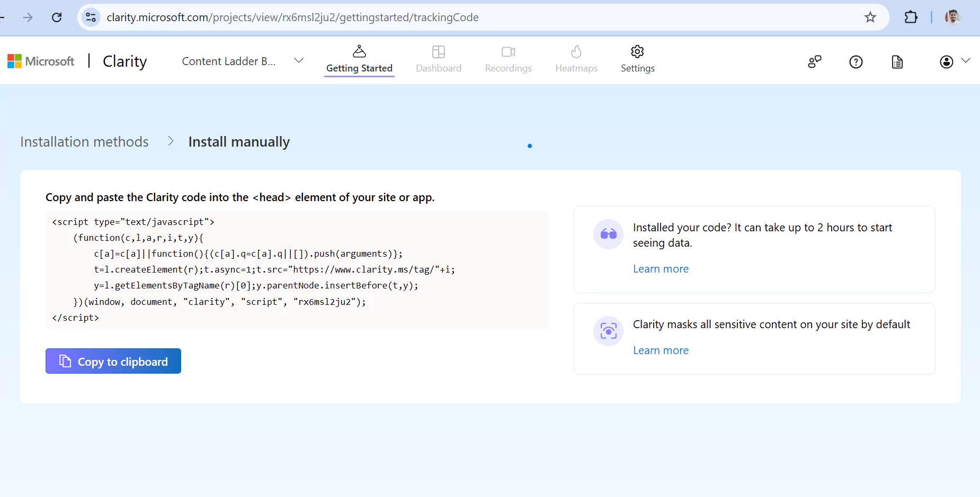This screenshot has width=980, height=497.
Task: Click Learn more under masking notice
Action: (x=661, y=350)
